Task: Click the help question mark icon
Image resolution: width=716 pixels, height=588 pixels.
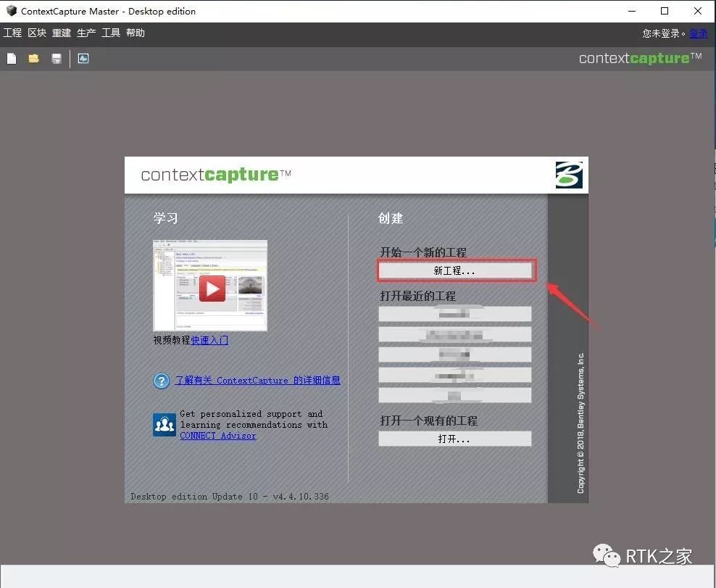Action: tap(162, 380)
